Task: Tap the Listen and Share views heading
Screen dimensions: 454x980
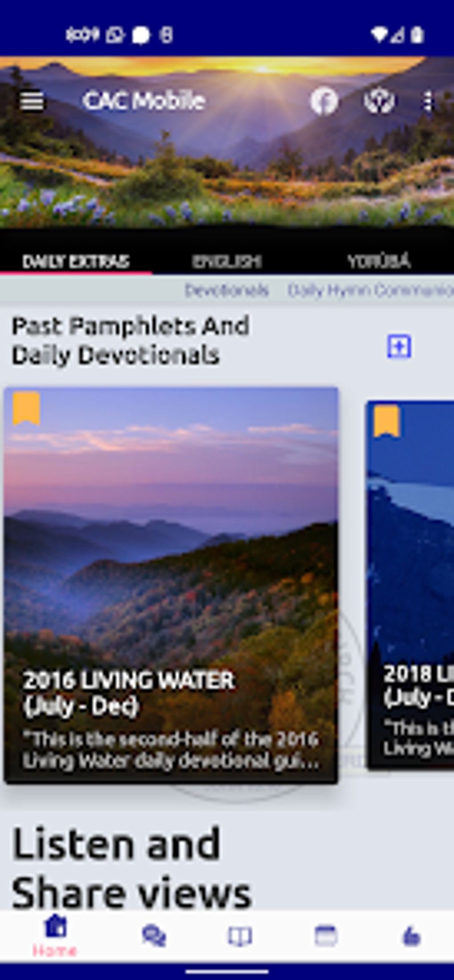Action: [132, 868]
